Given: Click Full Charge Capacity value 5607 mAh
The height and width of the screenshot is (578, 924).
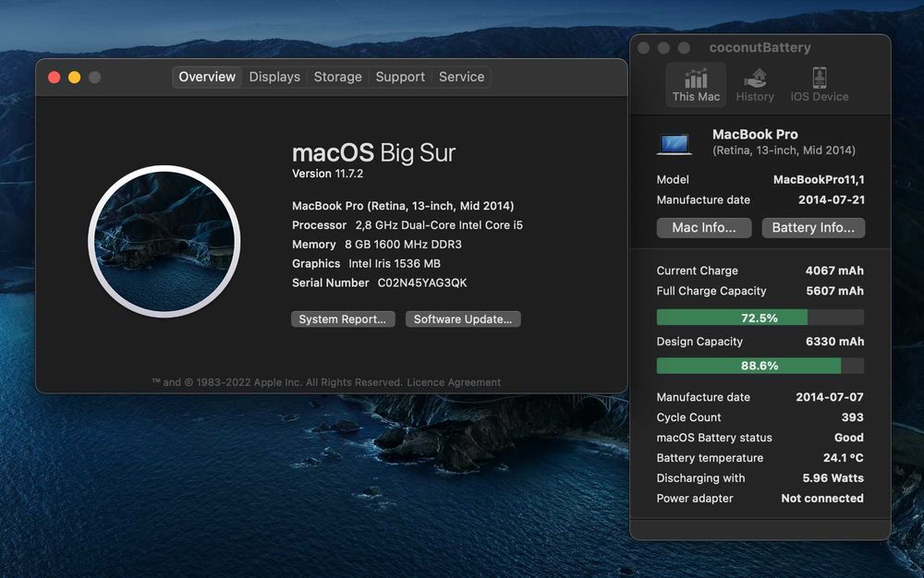Looking at the screenshot, I should (x=835, y=291).
